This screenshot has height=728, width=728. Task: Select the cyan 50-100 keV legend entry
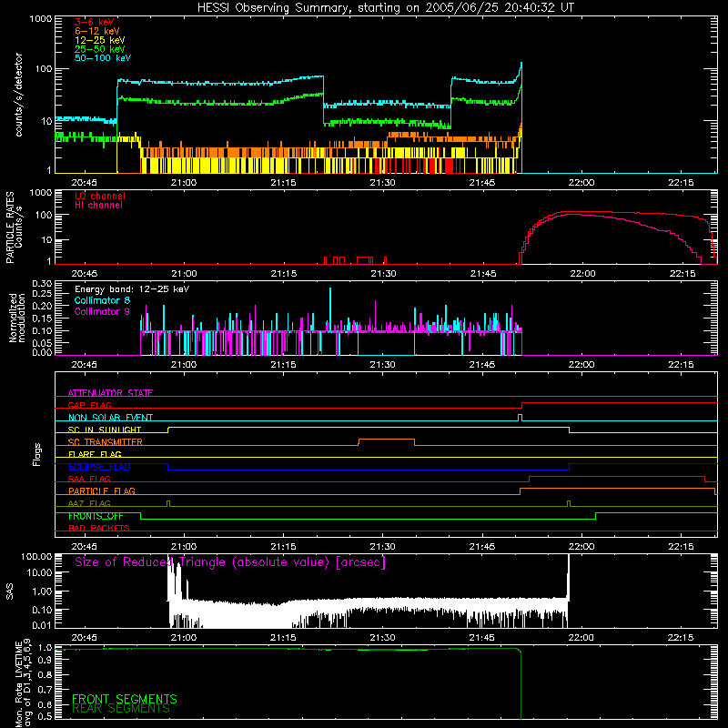tap(103, 58)
